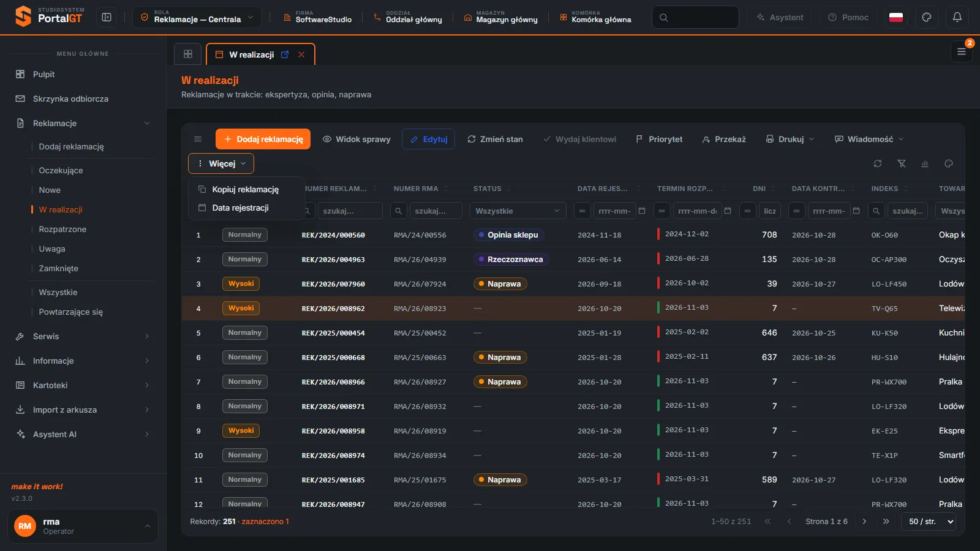Open the dashboard grid tab icon

point(188,54)
